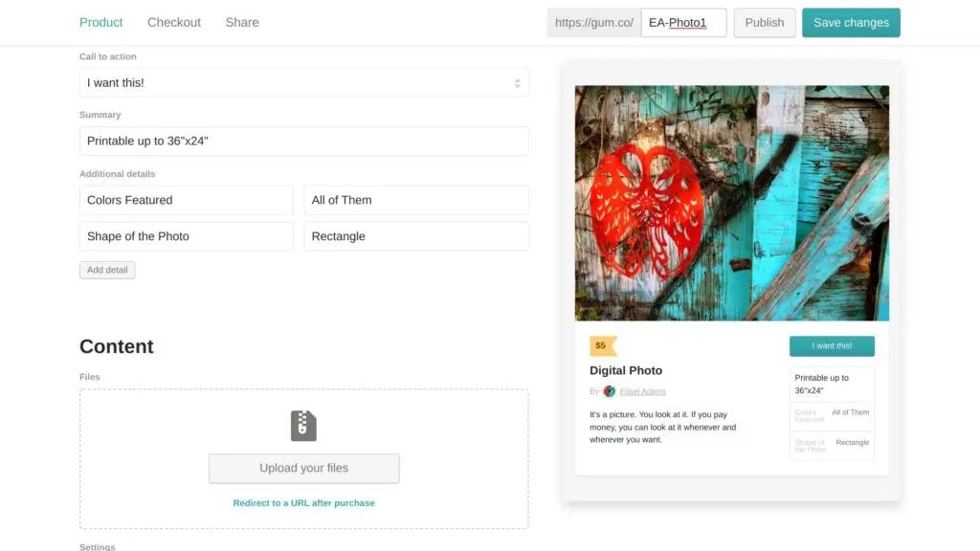Open Redirect to a URL after purchase link
The image size is (980, 551).
[x=303, y=503]
